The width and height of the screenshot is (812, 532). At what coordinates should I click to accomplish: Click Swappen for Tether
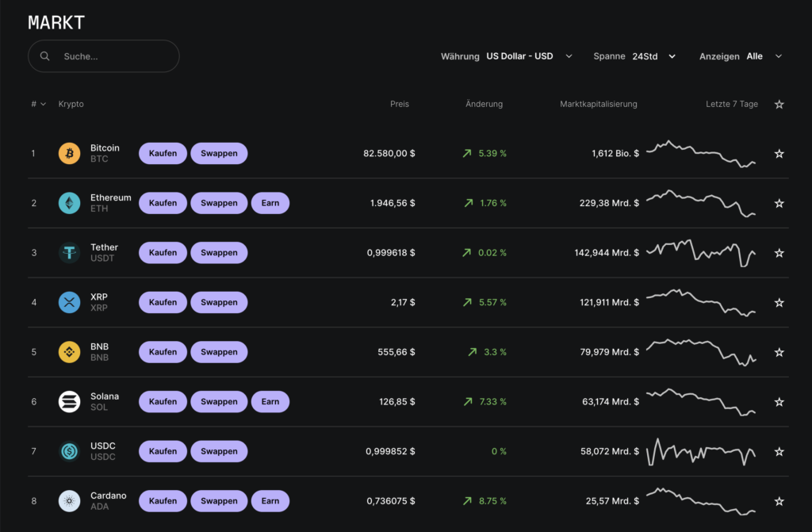(x=219, y=253)
